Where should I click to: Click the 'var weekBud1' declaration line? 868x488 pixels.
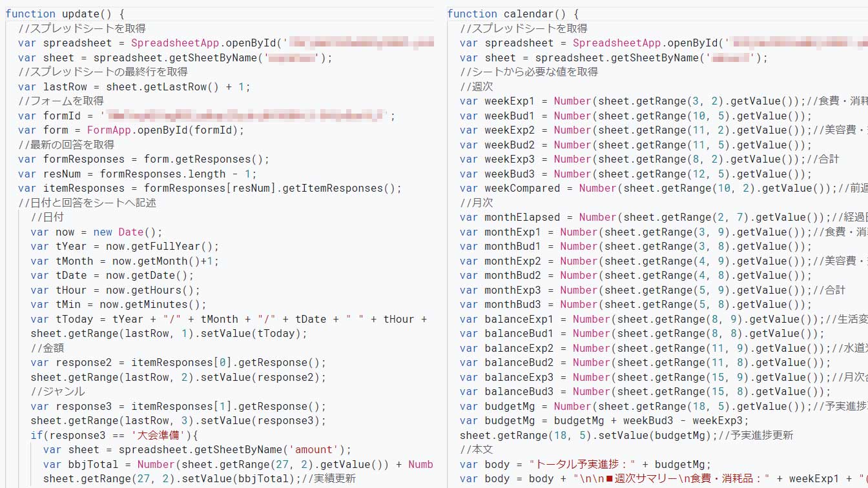pyautogui.click(x=635, y=116)
